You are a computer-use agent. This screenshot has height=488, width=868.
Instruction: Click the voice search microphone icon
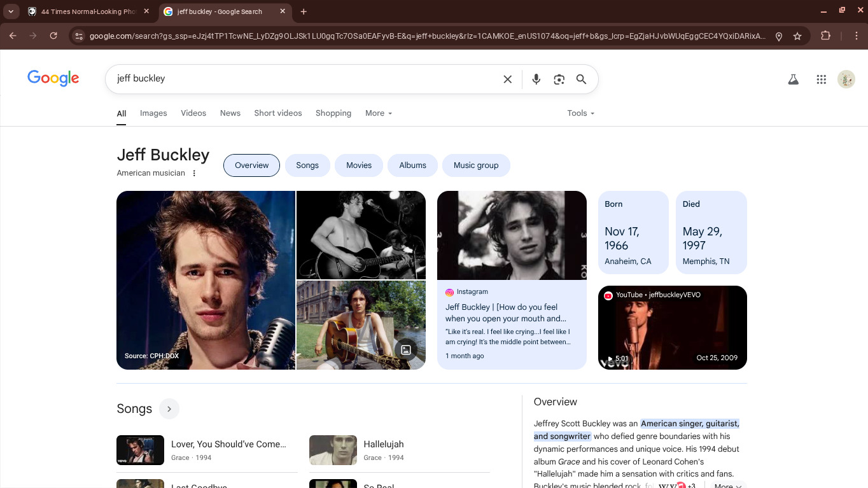536,80
